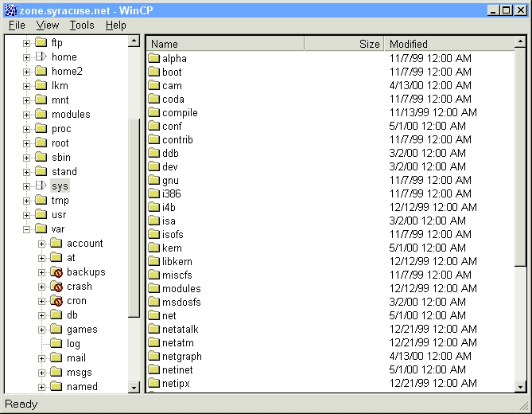Select the log folder in tree
Viewport: 532px width, 414px height.
pyautogui.click(x=73, y=344)
